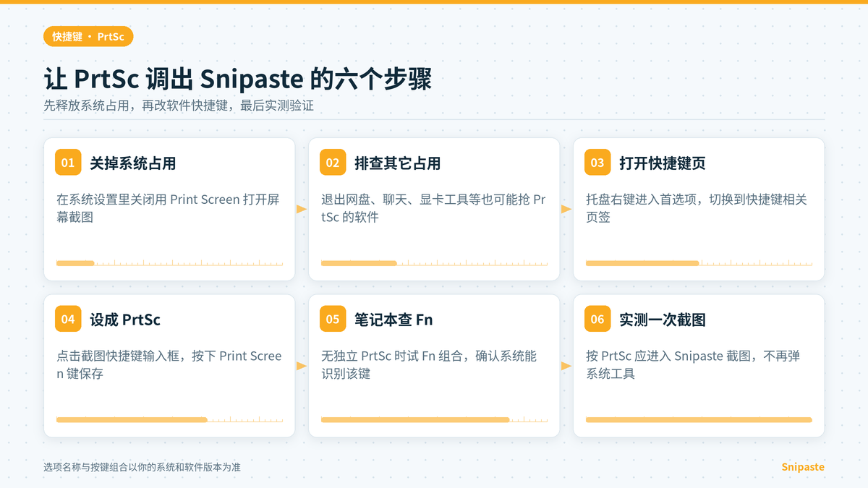Image resolution: width=868 pixels, height=488 pixels.
Task: Click the orange 05 step badge
Action: coord(333,319)
